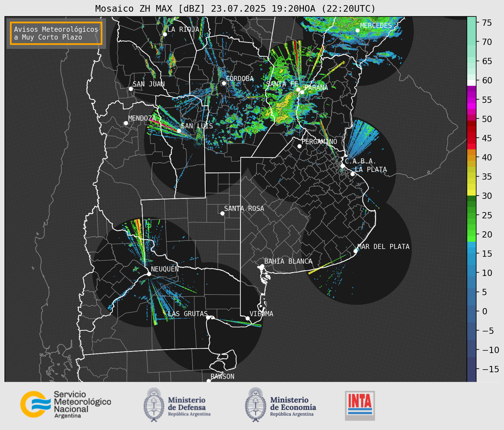Click the NEUQUEN label text

coord(165,269)
